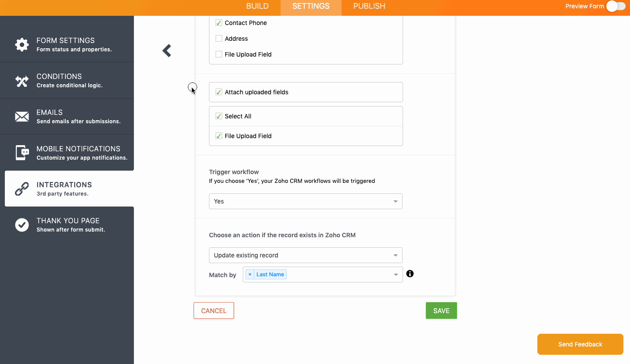Toggle the Preview Form switch

pos(616,6)
